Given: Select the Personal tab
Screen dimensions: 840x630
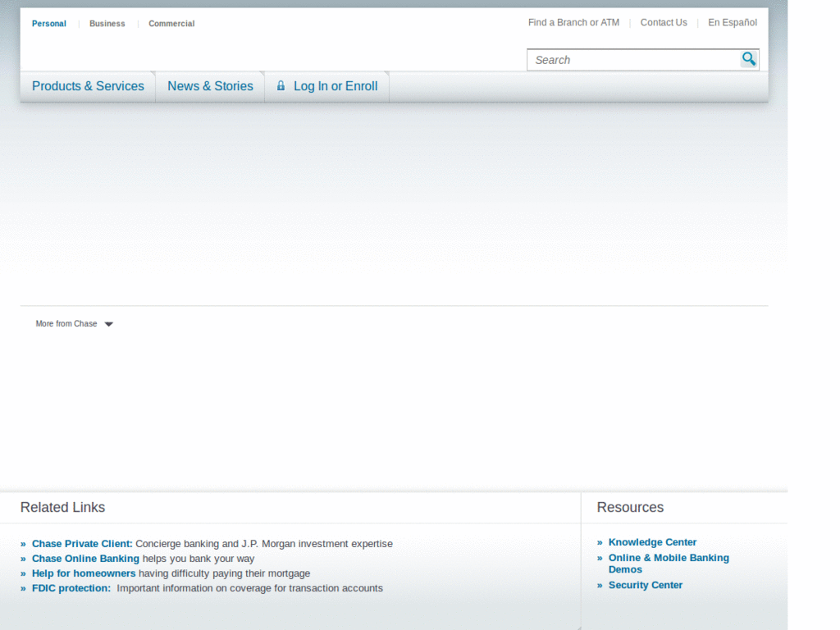Looking at the screenshot, I should click(48, 24).
